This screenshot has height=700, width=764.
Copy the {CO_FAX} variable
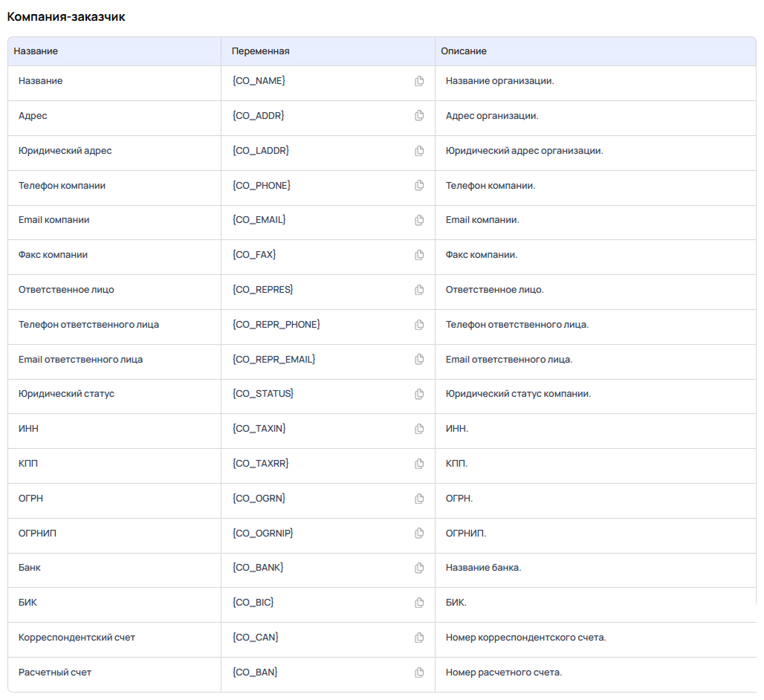click(419, 255)
